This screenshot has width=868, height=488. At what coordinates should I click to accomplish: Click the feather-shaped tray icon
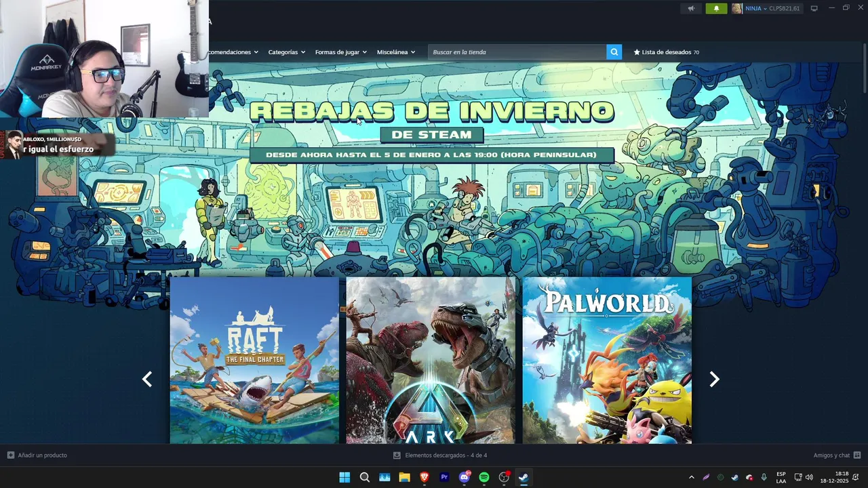tap(706, 477)
